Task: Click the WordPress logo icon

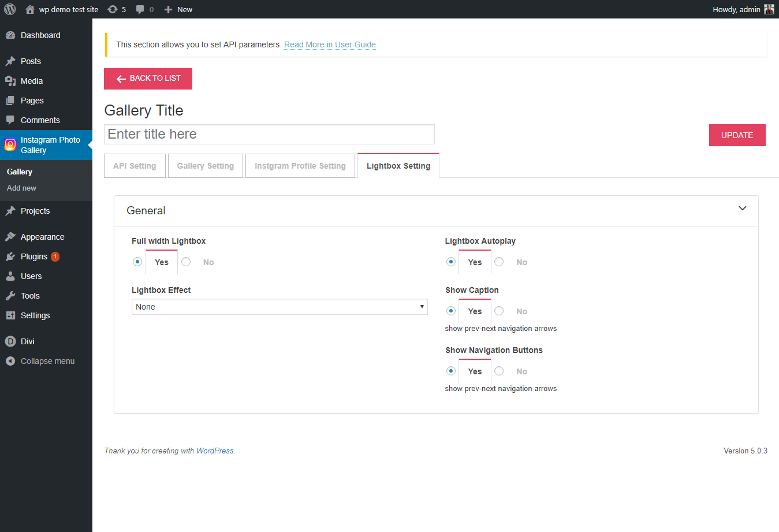Action: pos(10,9)
